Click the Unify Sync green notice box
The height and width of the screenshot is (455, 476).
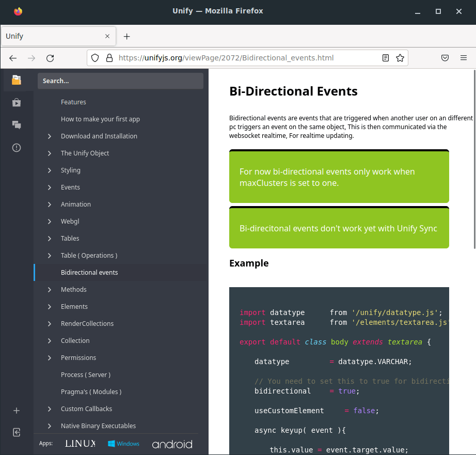339,227
